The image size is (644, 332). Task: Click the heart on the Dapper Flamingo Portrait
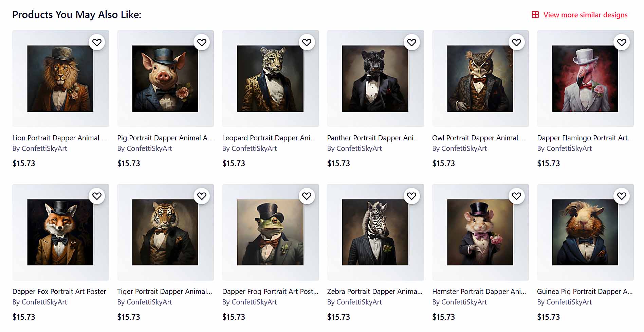click(x=622, y=42)
